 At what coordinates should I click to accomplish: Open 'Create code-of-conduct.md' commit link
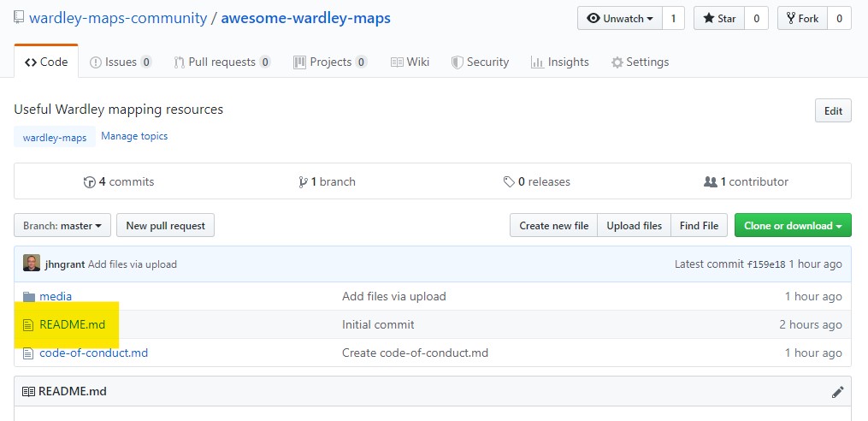tap(415, 353)
